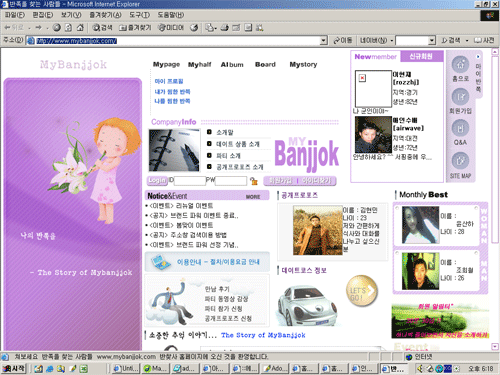Click the Stop loading toolbar icon
The image size is (500, 375).
coord(57,28)
